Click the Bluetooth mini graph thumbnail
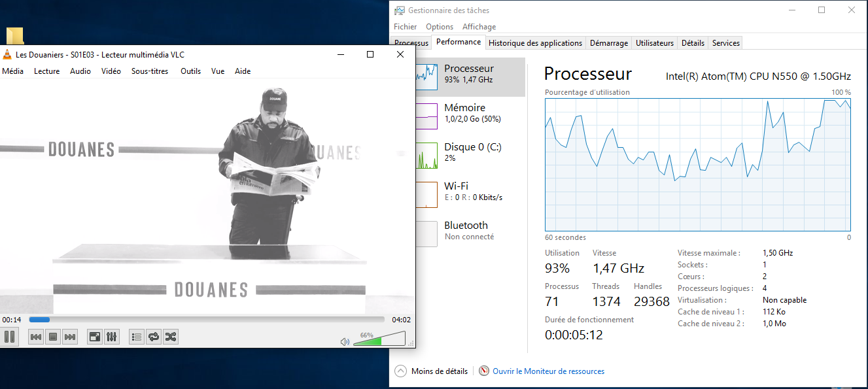 426,234
